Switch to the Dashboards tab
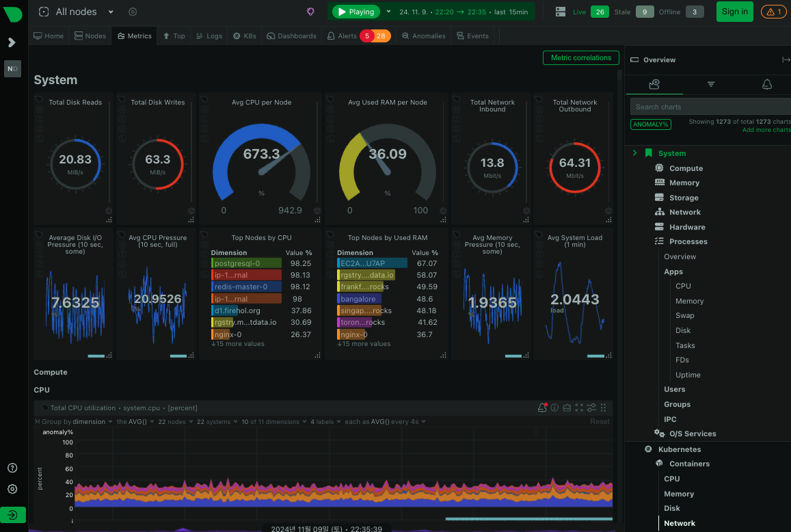 click(291, 36)
